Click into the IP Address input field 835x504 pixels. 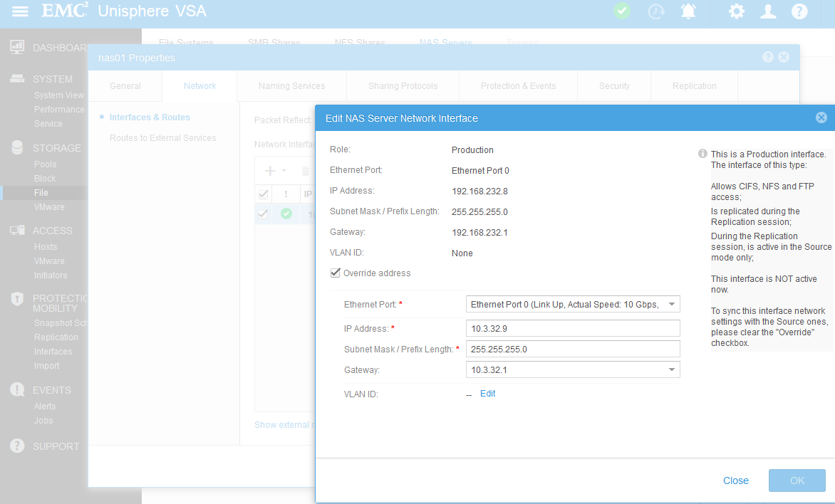tap(572, 328)
